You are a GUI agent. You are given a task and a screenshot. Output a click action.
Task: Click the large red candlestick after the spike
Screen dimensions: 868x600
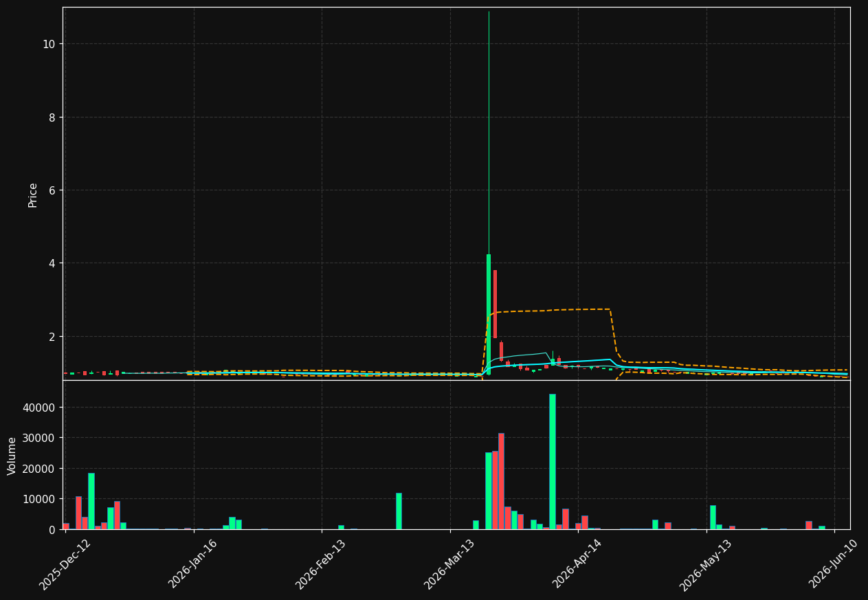point(495,304)
